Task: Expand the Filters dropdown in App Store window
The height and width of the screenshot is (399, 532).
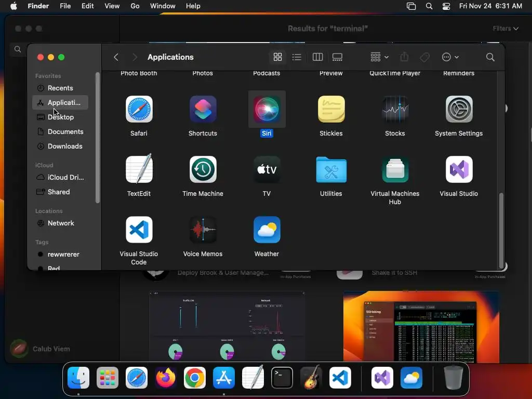Action: pyautogui.click(x=506, y=29)
